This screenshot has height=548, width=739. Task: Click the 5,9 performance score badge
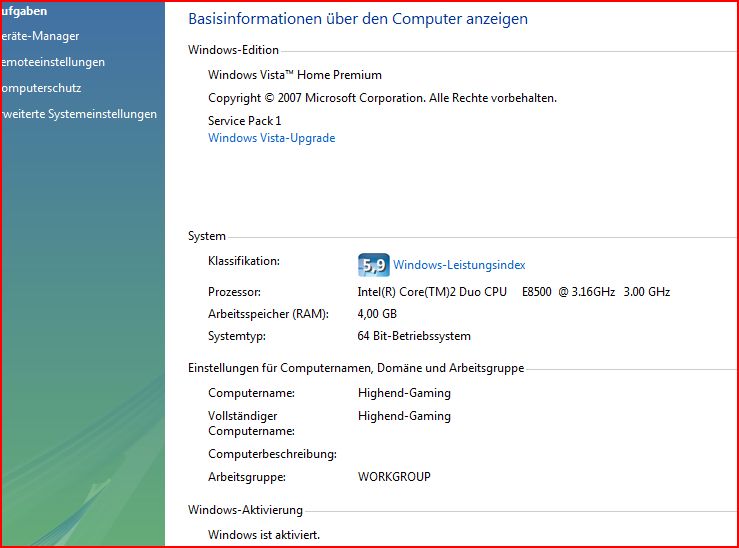coord(374,265)
